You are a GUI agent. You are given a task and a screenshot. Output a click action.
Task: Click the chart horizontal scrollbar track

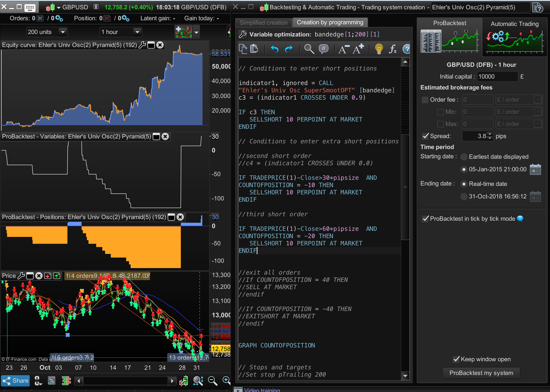pyautogui.click(x=126, y=381)
